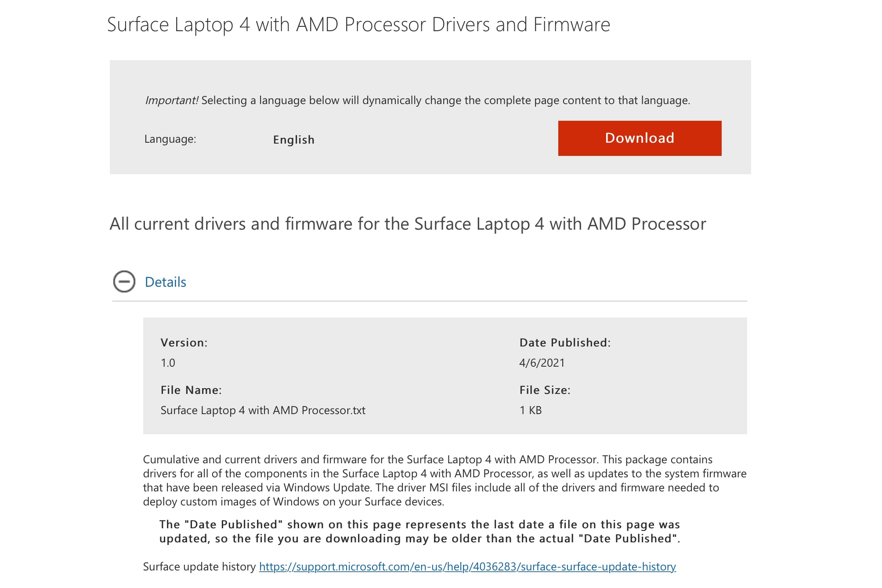The image size is (882, 588).
Task: Click the 'Cumulative and current drivers' description paragraph
Action: click(x=444, y=480)
